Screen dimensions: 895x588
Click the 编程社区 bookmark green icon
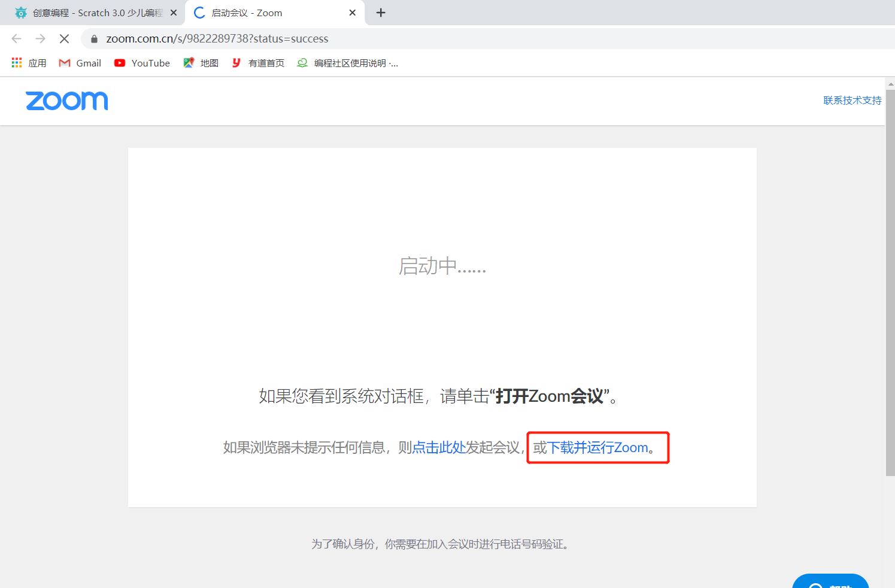(x=302, y=63)
